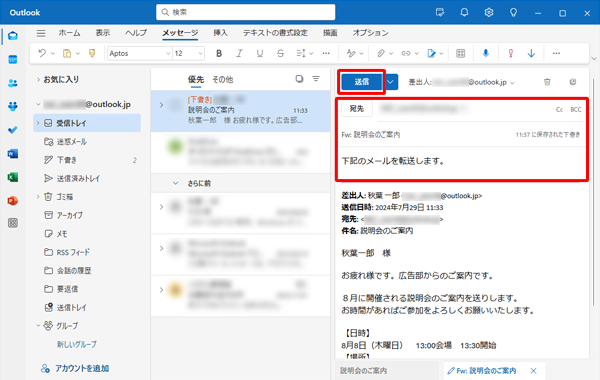This screenshot has width=600, height=380.
Task: Open the My Day icon in title bar
Action: (440, 13)
